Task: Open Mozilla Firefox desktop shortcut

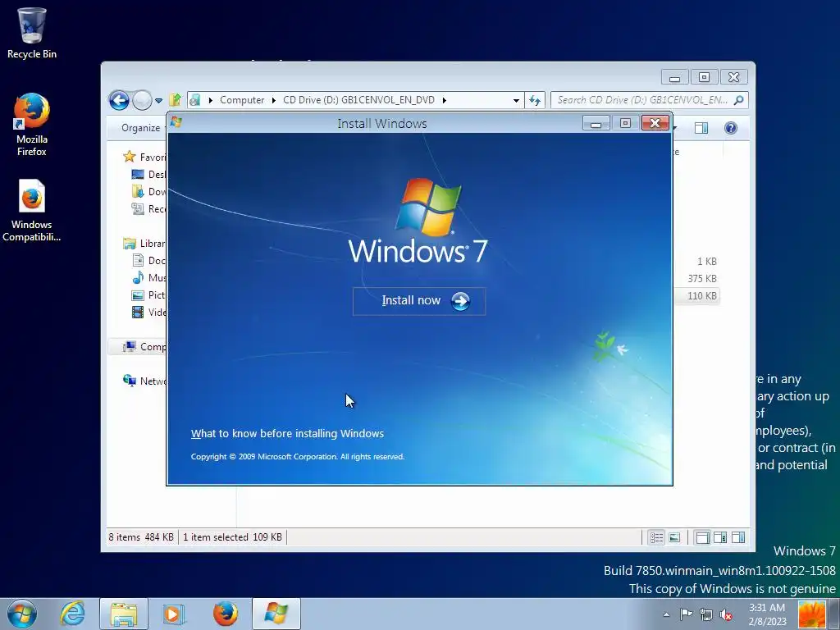Action: 32,126
